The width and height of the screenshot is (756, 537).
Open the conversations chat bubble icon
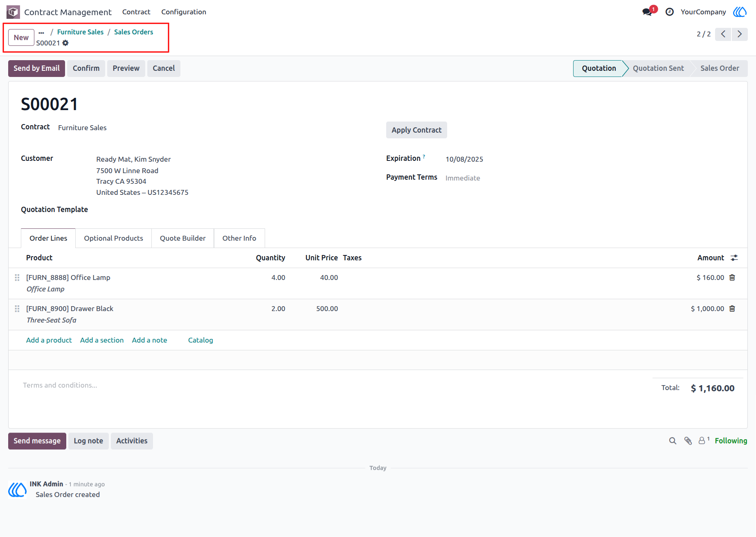click(x=648, y=12)
